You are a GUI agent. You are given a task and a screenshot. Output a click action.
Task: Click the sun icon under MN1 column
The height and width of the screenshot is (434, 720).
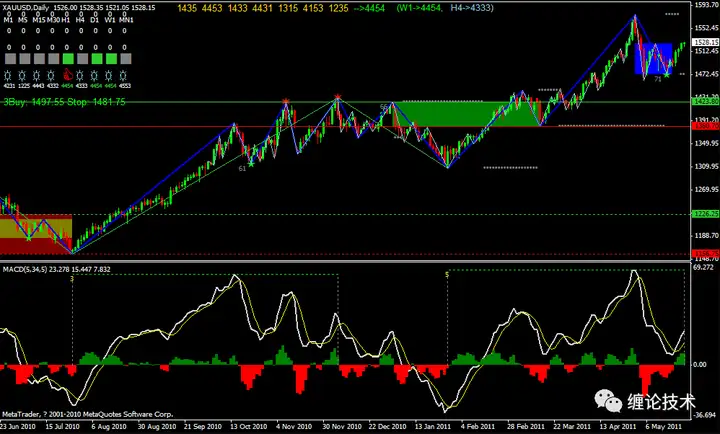(123, 75)
